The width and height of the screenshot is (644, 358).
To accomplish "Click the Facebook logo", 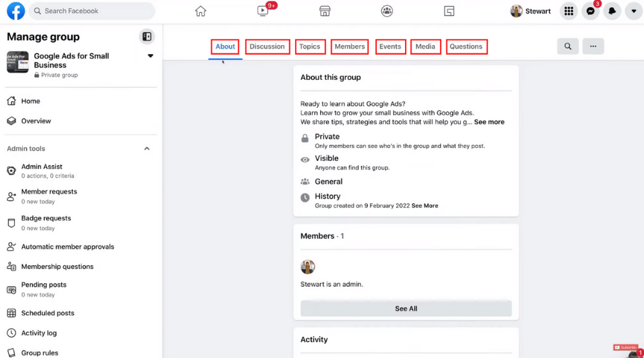I will [x=15, y=11].
